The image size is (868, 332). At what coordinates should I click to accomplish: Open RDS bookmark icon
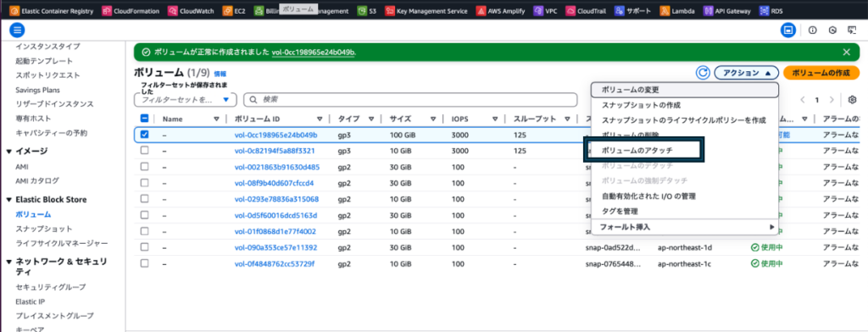[x=765, y=10]
